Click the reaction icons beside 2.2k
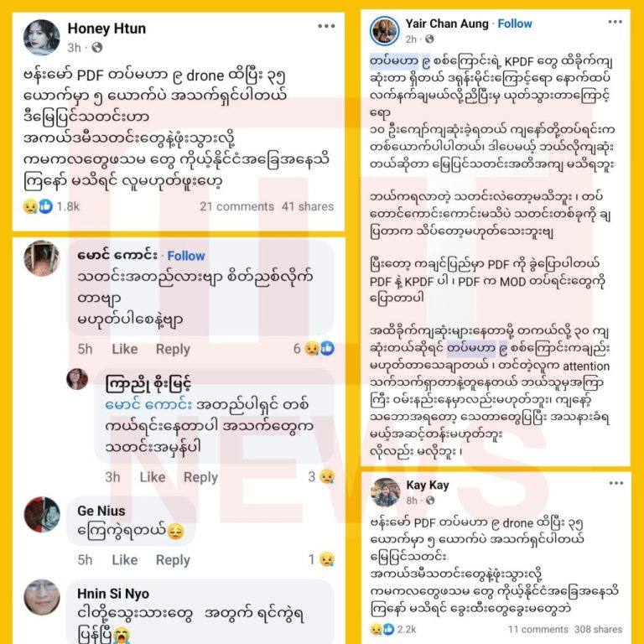The width and height of the screenshot is (644, 644). (x=382, y=629)
